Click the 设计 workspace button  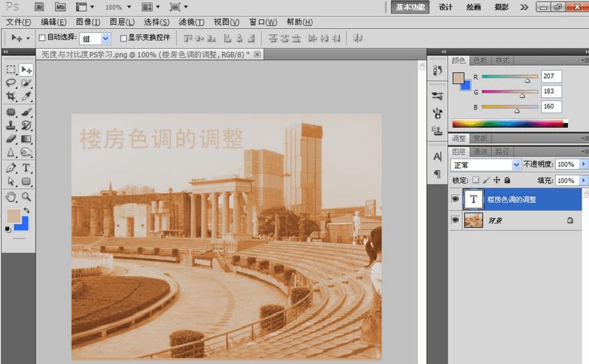[x=445, y=7]
